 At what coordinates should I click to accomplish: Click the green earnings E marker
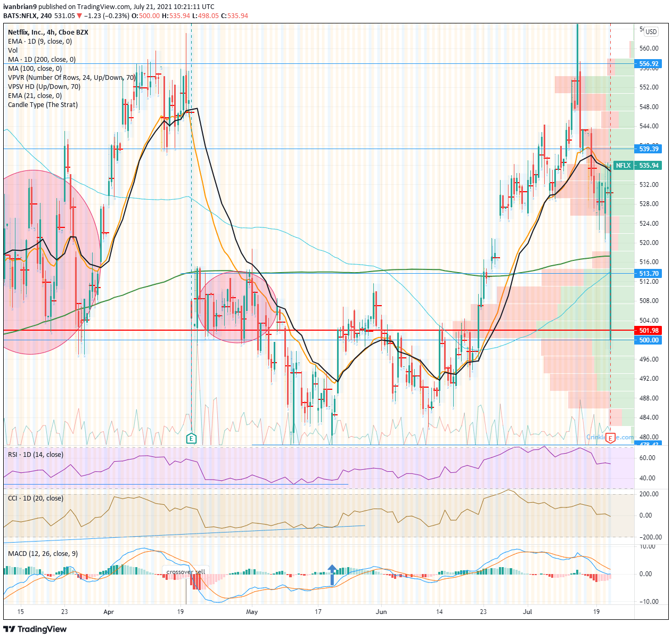click(191, 439)
